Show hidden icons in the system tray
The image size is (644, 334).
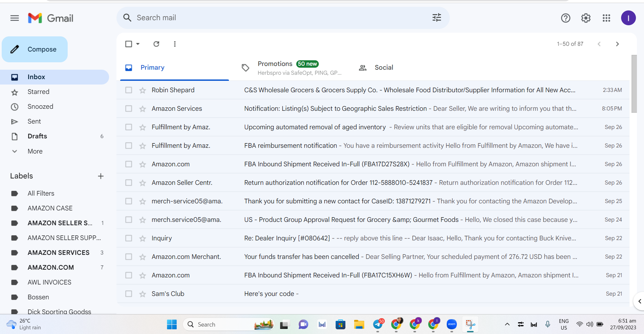click(x=507, y=325)
